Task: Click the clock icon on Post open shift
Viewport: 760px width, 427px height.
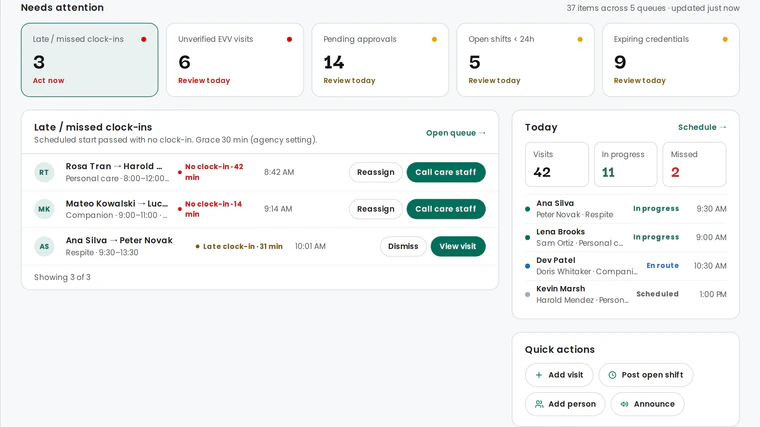Action: click(612, 375)
